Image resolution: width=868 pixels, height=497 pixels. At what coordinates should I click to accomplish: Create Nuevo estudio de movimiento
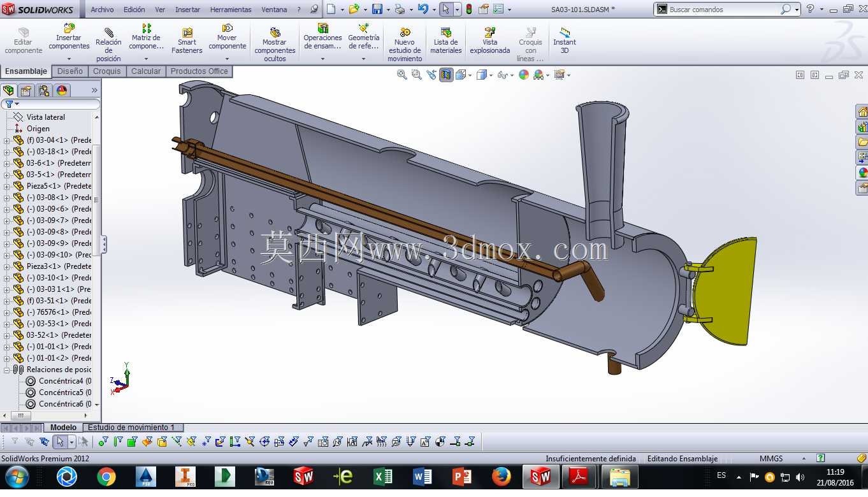(x=405, y=45)
